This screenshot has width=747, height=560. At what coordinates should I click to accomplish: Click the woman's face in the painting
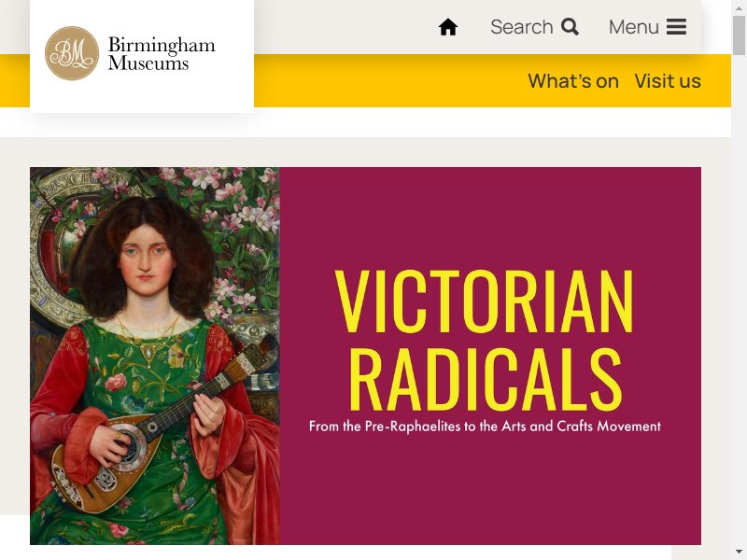point(146,259)
